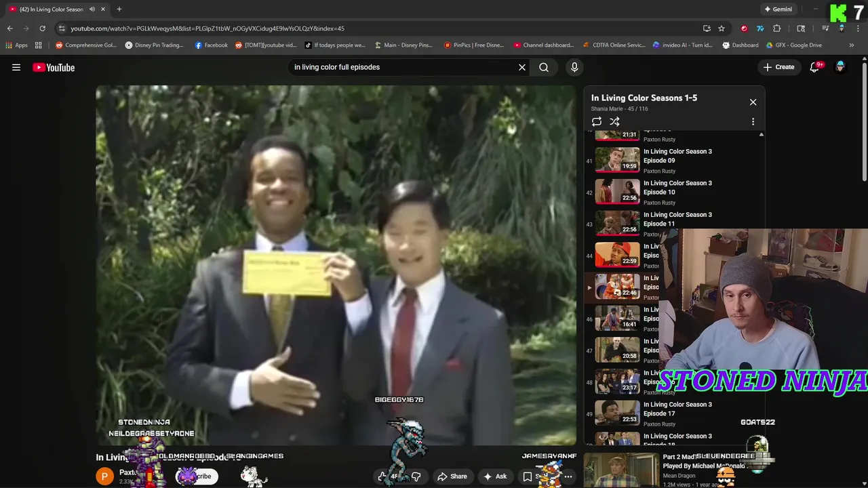Open the Channel dashboard bookmark
868x488 pixels.
click(x=544, y=45)
